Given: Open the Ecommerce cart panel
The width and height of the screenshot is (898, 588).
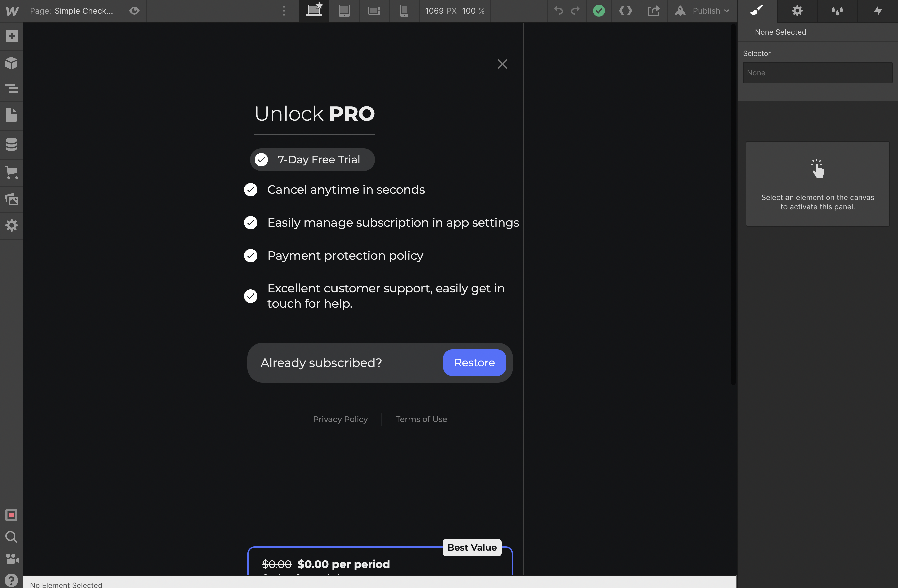Looking at the screenshot, I should (x=11, y=172).
